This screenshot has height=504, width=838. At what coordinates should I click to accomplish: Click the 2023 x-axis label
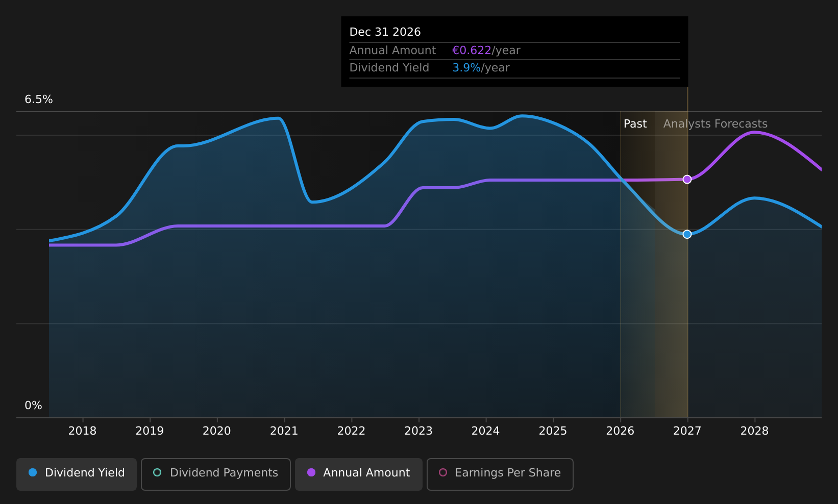pyautogui.click(x=418, y=431)
